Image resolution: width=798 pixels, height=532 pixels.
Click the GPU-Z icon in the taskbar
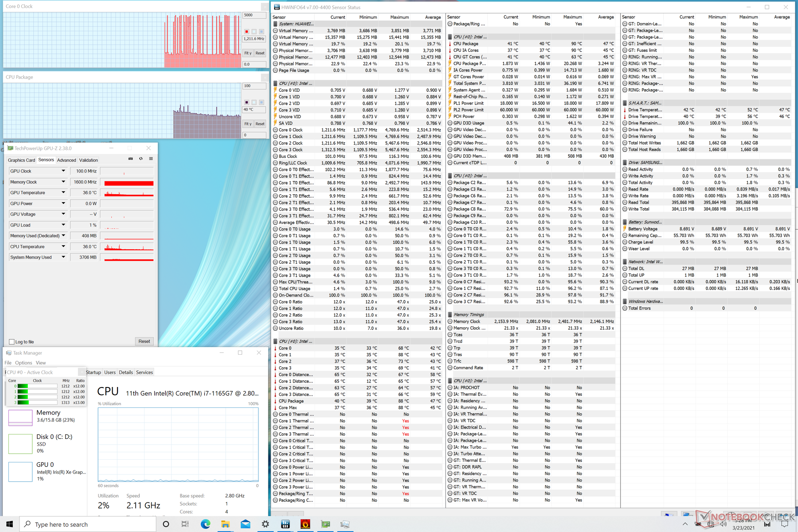(325, 524)
